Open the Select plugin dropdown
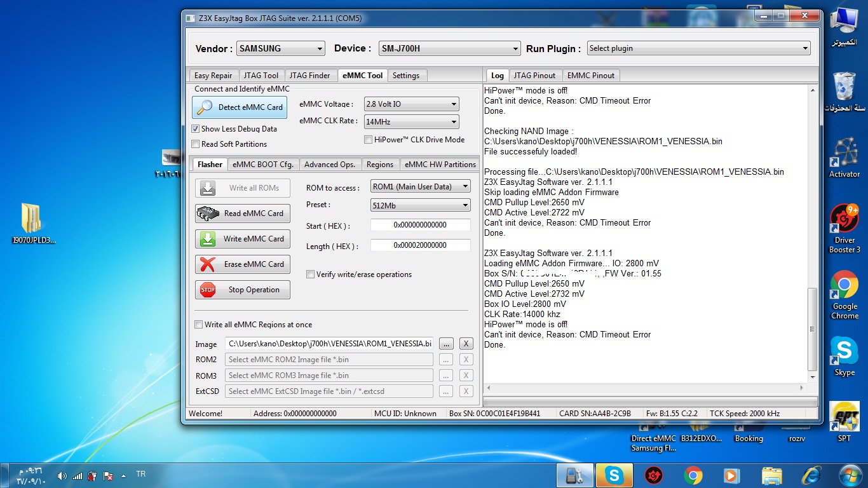Image resolution: width=868 pixels, height=488 pixels. pos(698,48)
